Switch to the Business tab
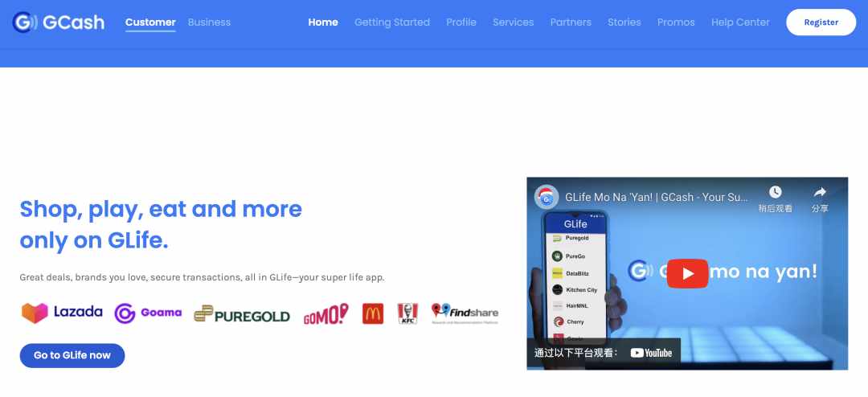Viewport: 868px width, 397px height. [209, 23]
